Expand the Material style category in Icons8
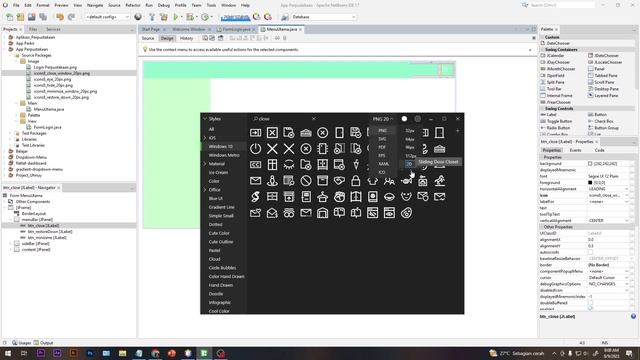640x360 pixels. tap(205, 164)
